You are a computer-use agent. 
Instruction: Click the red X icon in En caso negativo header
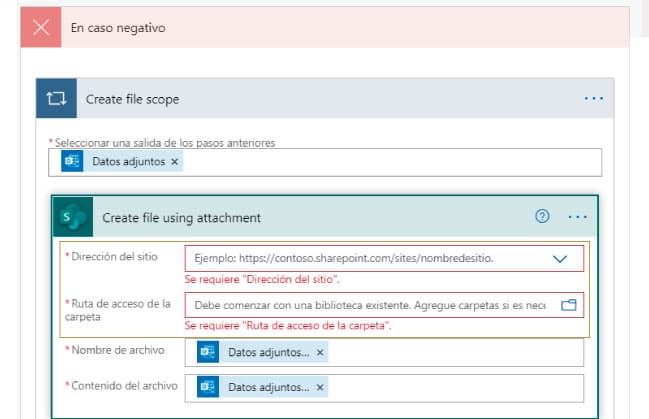tap(41, 28)
